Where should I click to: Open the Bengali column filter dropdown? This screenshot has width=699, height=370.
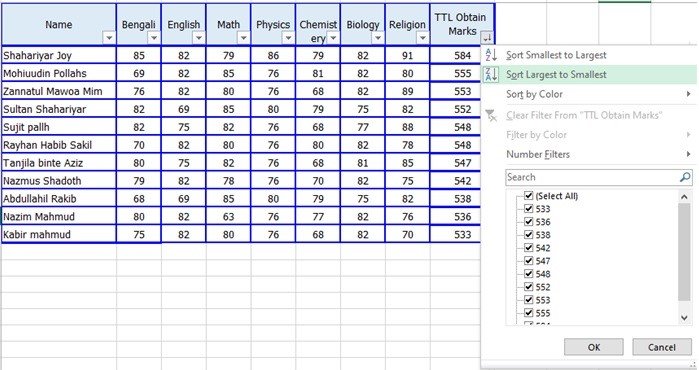[x=154, y=38]
